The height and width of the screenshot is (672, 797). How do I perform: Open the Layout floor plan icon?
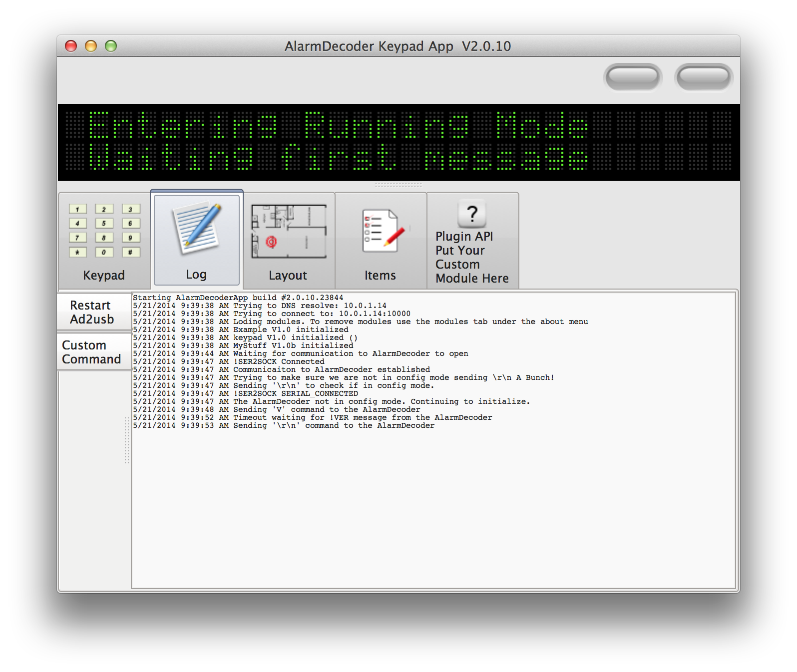click(289, 231)
